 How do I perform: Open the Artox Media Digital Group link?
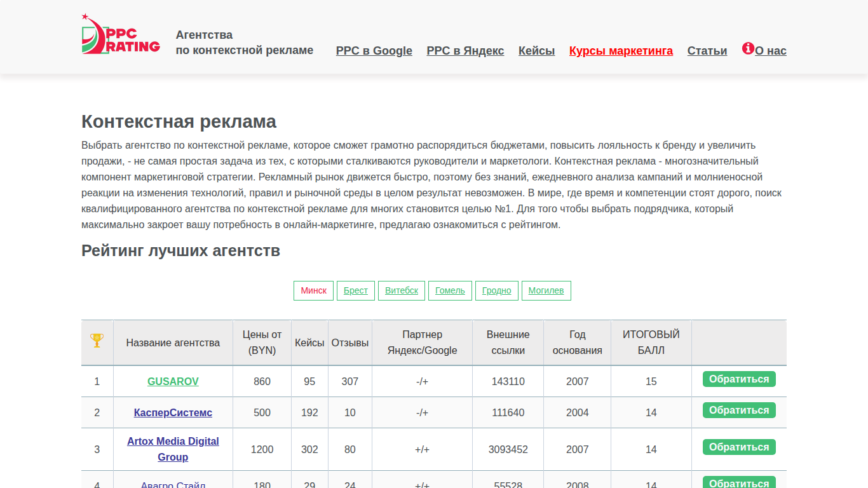coord(173,449)
